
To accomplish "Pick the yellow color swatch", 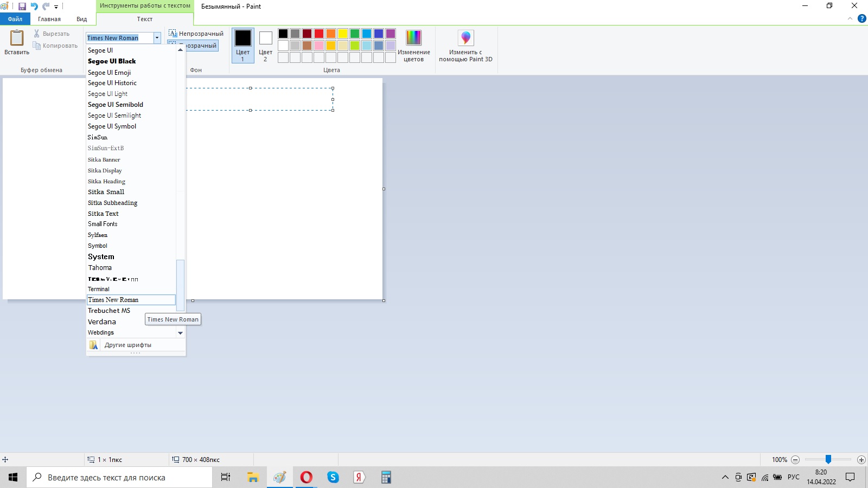I will [343, 34].
